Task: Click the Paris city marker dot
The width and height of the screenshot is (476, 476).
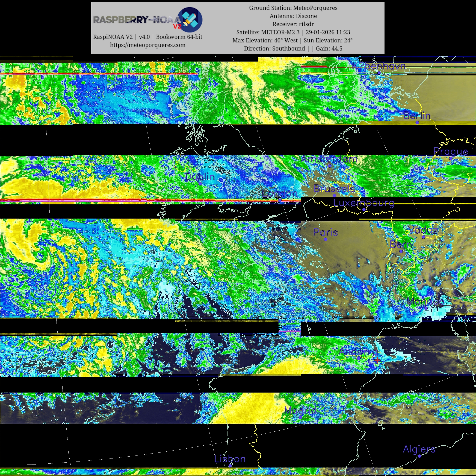Action: pyautogui.click(x=326, y=239)
